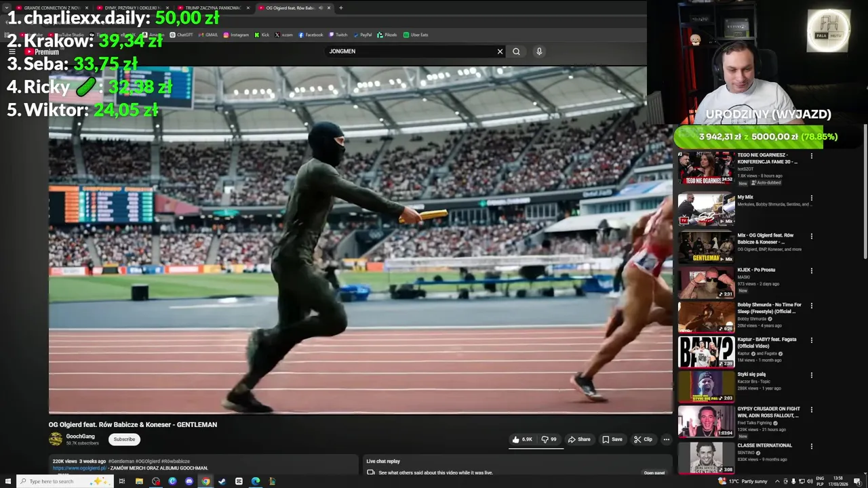The width and height of the screenshot is (868, 488).
Task: Open options for TEGO NIE OGARNIESZ video
Action: click(x=811, y=156)
